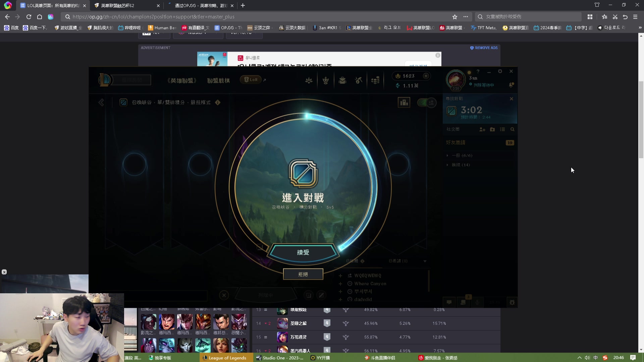Open friend list view options icon
This screenshot has height=362, width=644.
click(502, 129)
